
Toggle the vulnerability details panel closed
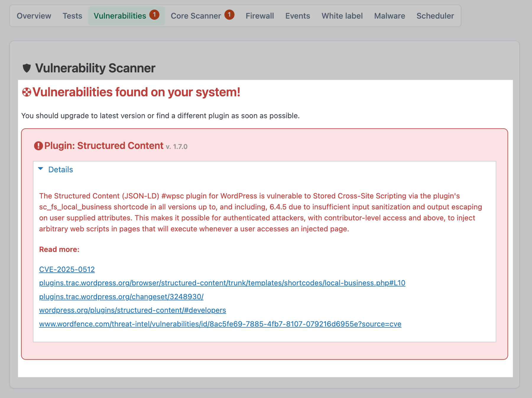(56, 169)
